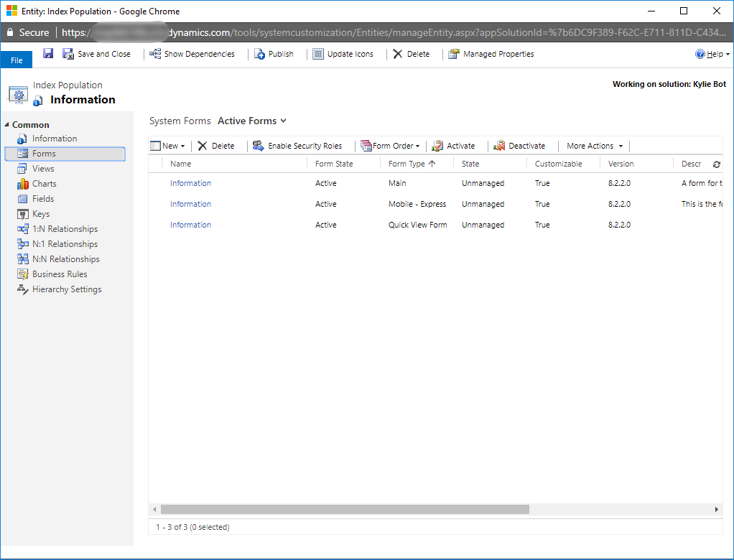
Task: Expand the More Actions menu
Action: tap(595, 146)
